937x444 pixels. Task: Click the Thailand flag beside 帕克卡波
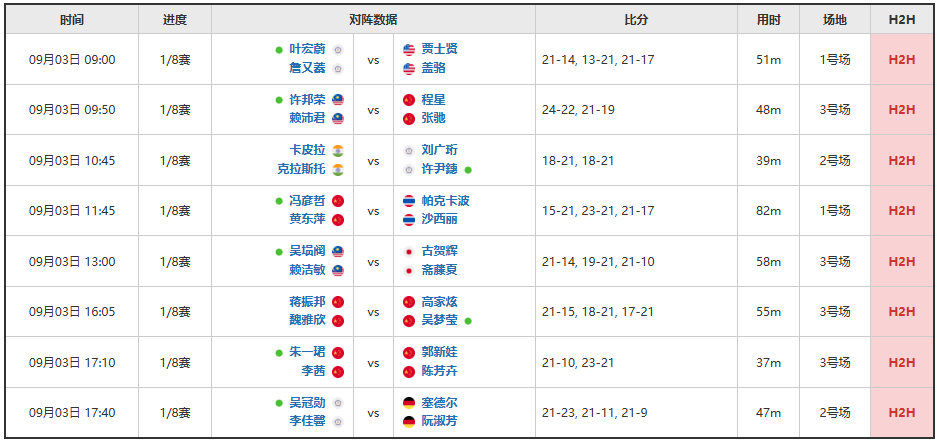point(409,201)
